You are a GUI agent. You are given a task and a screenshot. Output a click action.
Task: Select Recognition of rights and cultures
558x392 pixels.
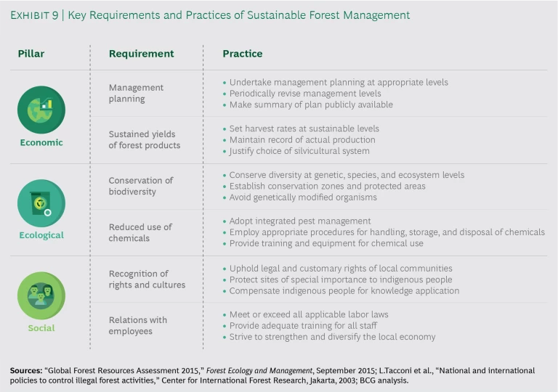click(147, 279)
